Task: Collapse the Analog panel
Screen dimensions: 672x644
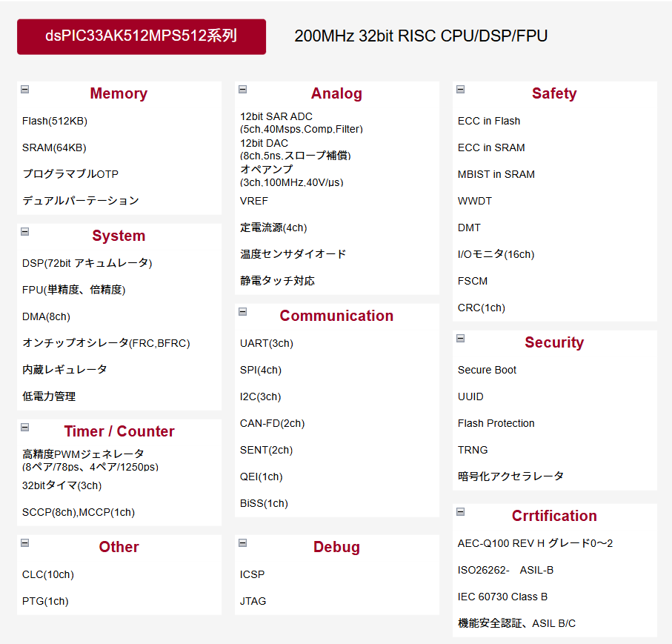Action: point(242,90)
